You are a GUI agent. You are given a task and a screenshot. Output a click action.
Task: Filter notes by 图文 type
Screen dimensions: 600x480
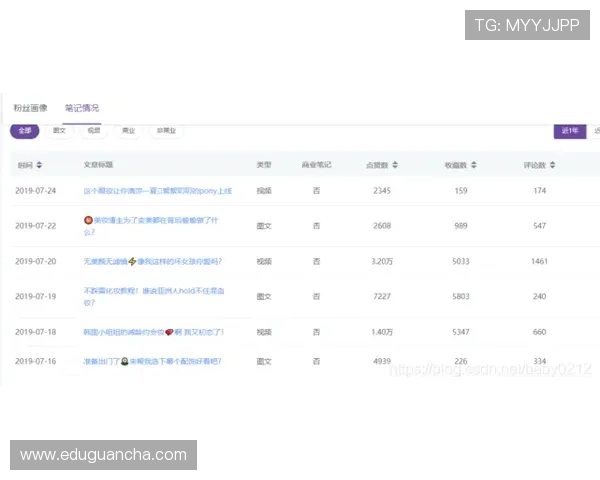tap(60, 130)
